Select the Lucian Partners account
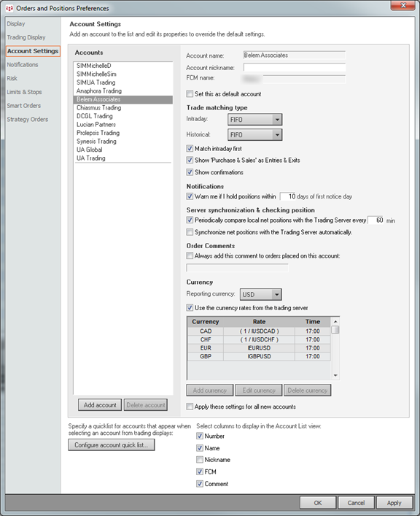This screenshot has width=420, height=516. click(x=123, y=124)
